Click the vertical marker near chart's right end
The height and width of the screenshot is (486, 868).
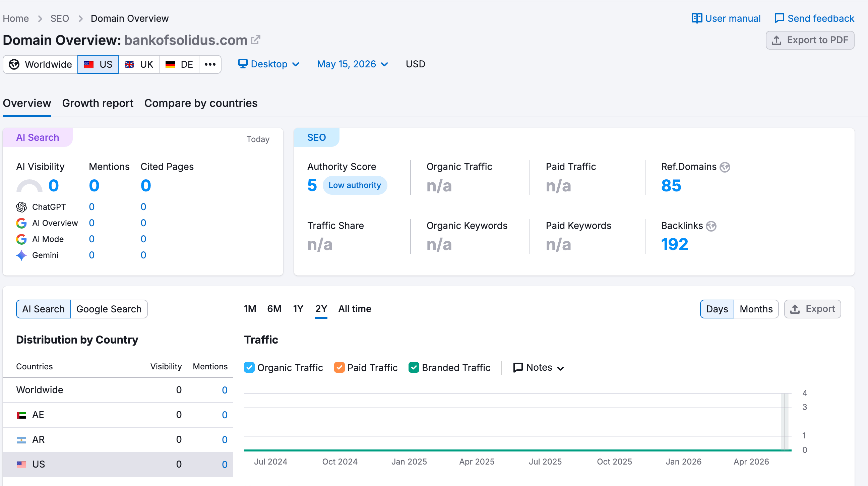[785, 421]
